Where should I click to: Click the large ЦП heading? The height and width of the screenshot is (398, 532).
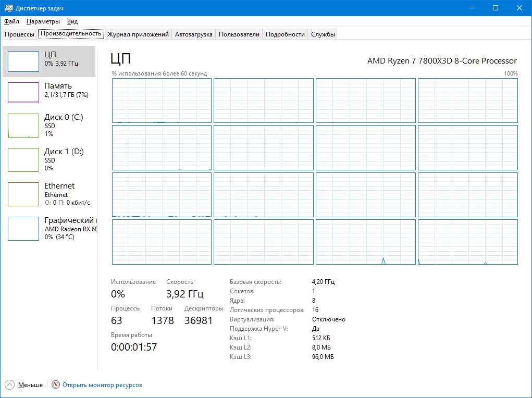[121, 59]
